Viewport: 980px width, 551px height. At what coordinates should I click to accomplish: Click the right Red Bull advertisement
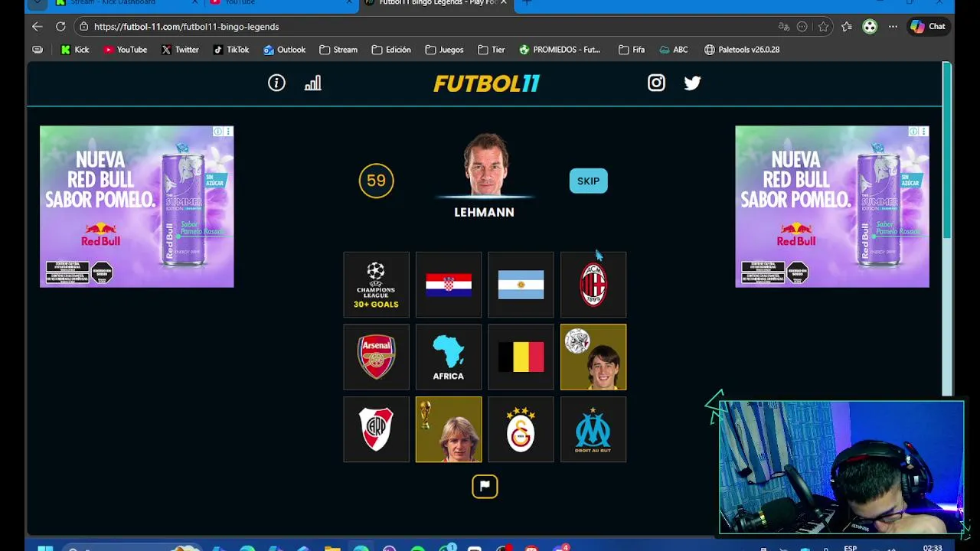point(832,207)
